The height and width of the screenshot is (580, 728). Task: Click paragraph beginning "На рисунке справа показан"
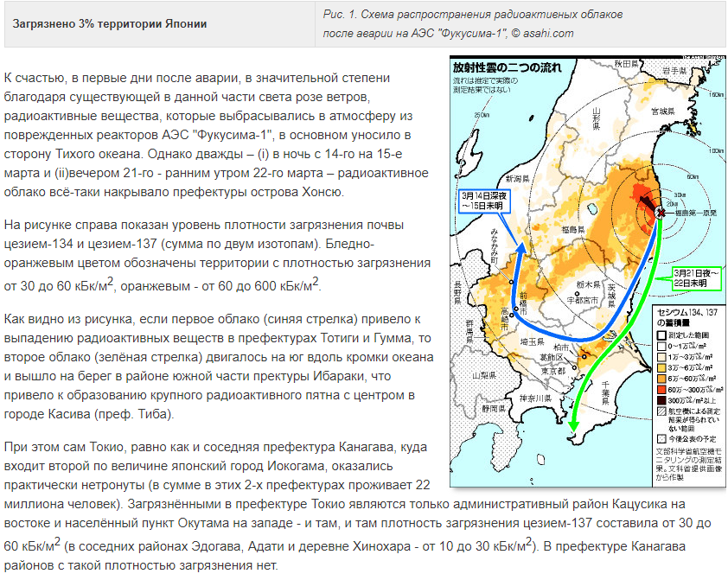(217, 256)
